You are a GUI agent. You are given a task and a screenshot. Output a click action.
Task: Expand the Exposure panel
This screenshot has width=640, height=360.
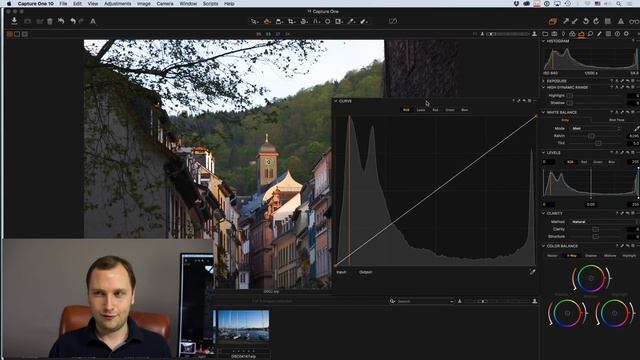[x=544, y=81]
